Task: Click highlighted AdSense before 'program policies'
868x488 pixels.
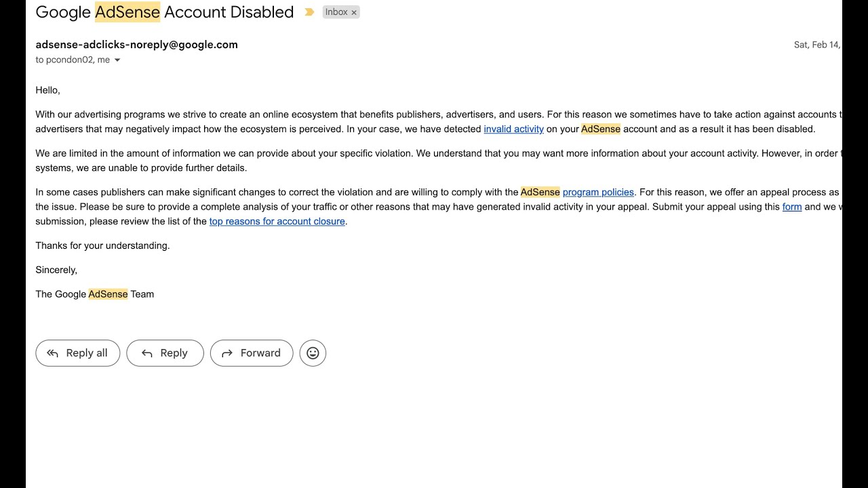Action: coord(540,192)
